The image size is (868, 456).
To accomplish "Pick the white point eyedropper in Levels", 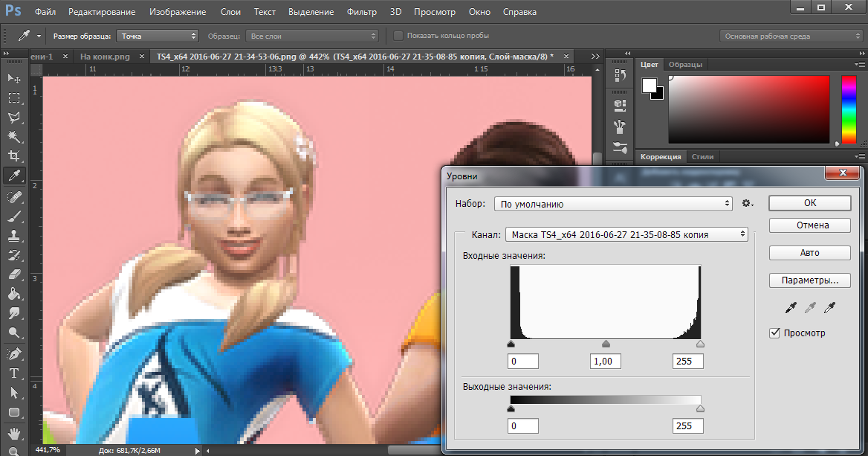I will point(829,307).
